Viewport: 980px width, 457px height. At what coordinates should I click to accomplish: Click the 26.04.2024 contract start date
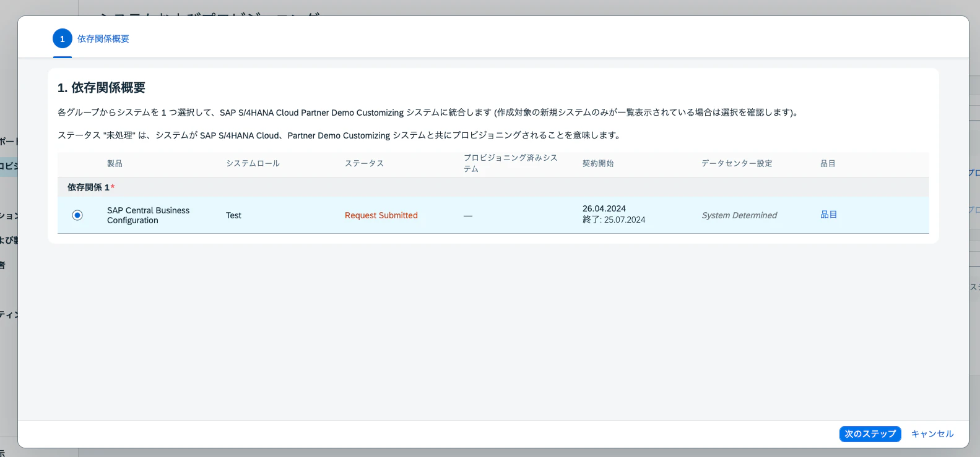click(x=604, y=209)
